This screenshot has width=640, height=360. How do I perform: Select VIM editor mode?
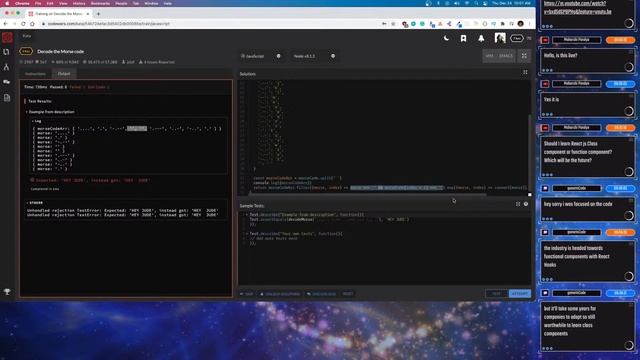click(489, 56)
